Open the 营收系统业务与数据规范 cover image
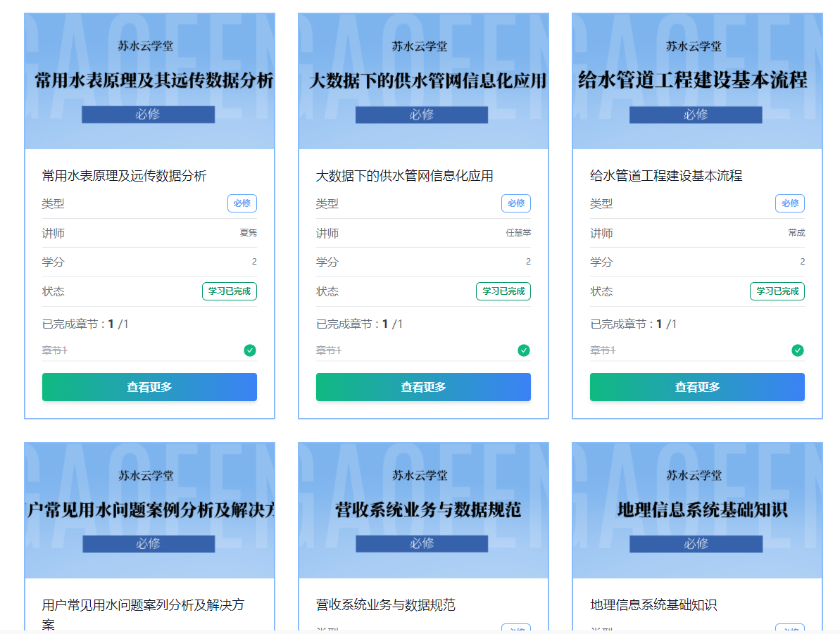Viewport: 840px width, 634px height. coord(423,510)
